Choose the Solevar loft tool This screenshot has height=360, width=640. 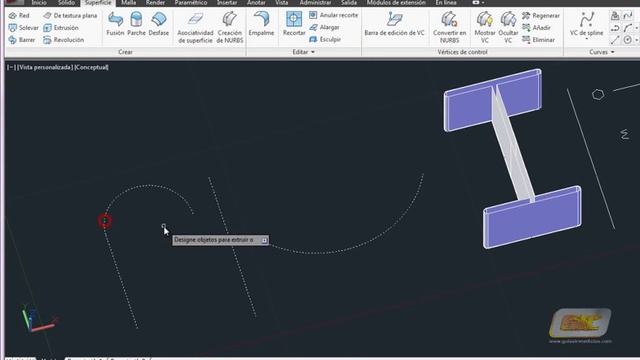tap(23, 28)
